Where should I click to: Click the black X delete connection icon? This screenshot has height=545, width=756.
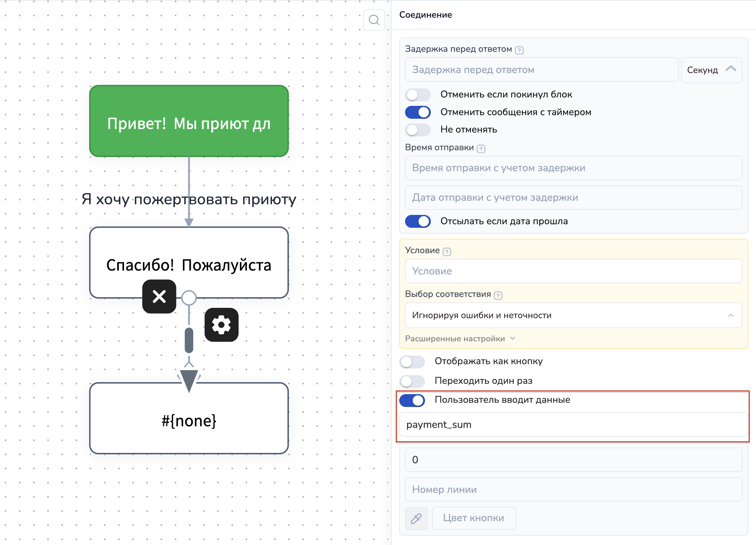pyautogui.click(x=159, y=297)
